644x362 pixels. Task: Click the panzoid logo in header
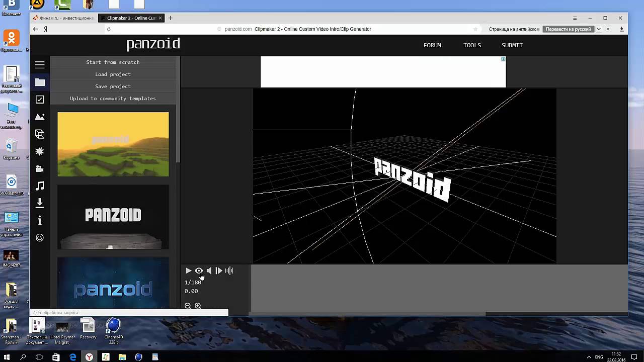pos(153,44)
